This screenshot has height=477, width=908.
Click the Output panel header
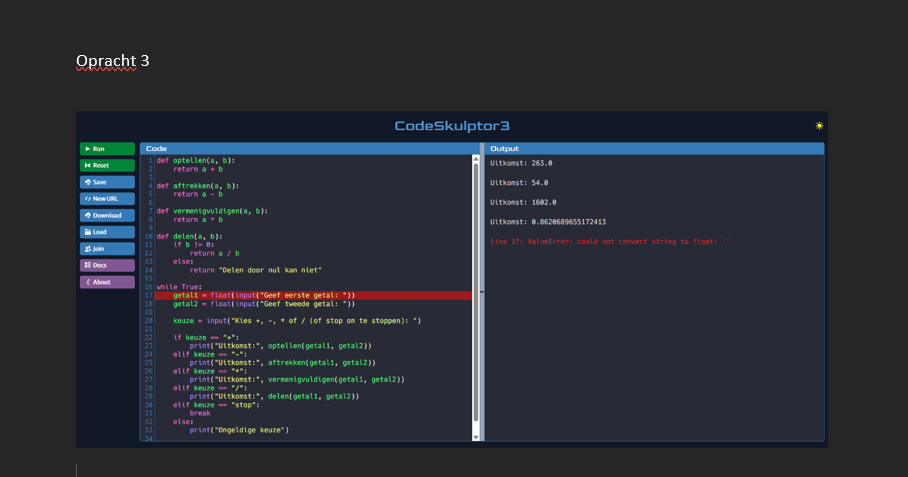tap(654, 148)
